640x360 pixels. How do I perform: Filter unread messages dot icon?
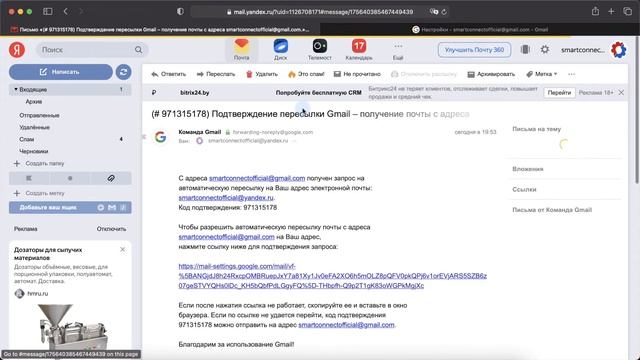point(70,178)
